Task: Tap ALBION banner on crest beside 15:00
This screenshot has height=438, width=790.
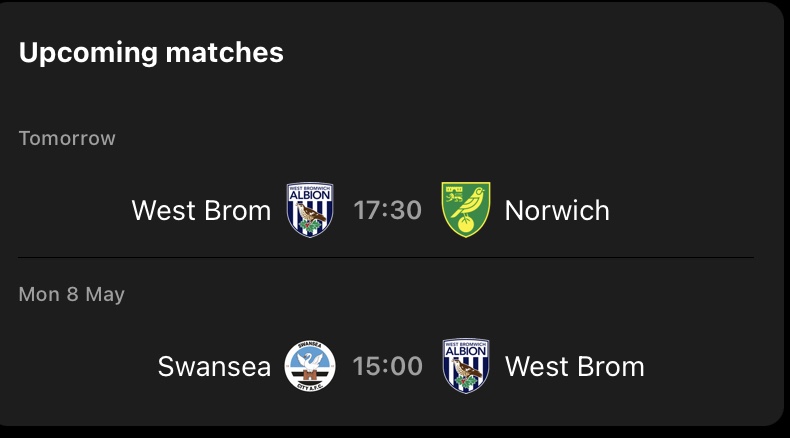Action: (465, 353)
